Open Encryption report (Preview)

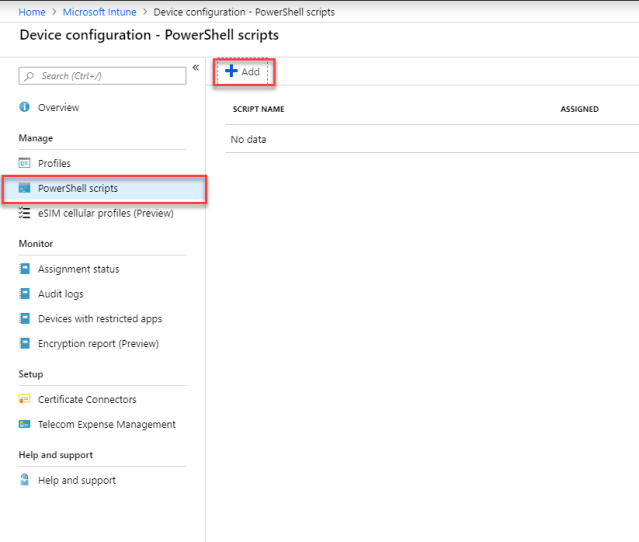(98, 344)
